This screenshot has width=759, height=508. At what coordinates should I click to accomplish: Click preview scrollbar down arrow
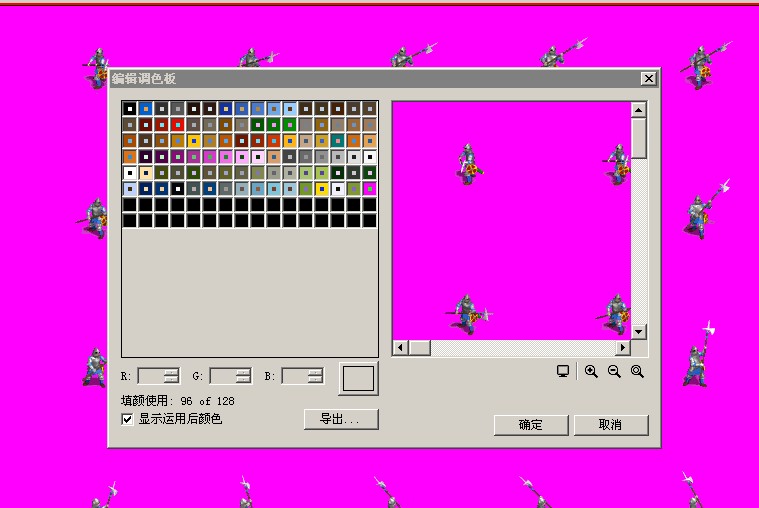pos(638,332)
